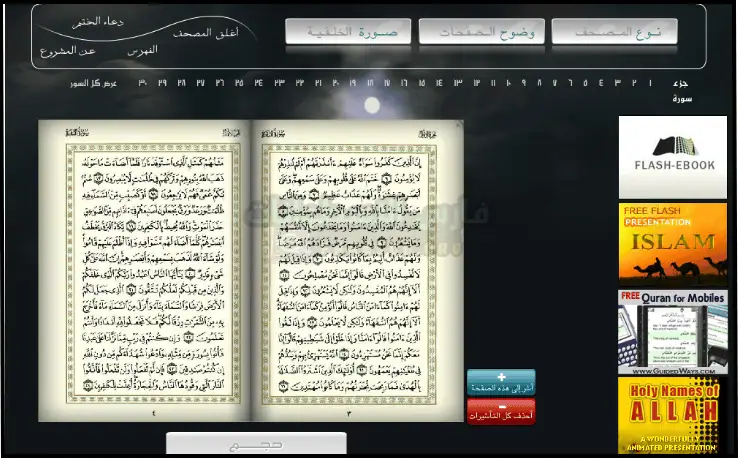Select Juz number 1 in the number row
Screen dimensions: 738x458
650,83
